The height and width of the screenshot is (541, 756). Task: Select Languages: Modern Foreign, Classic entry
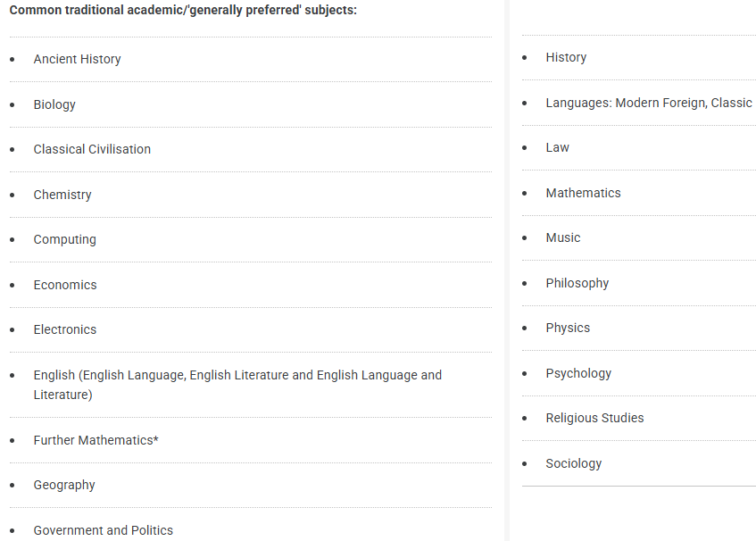[x=649, y=103]
